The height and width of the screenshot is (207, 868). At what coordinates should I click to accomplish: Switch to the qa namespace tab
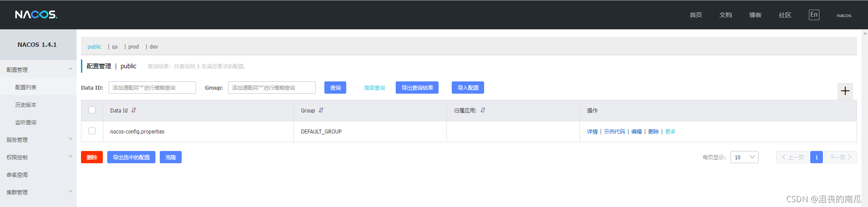point(115,46)
